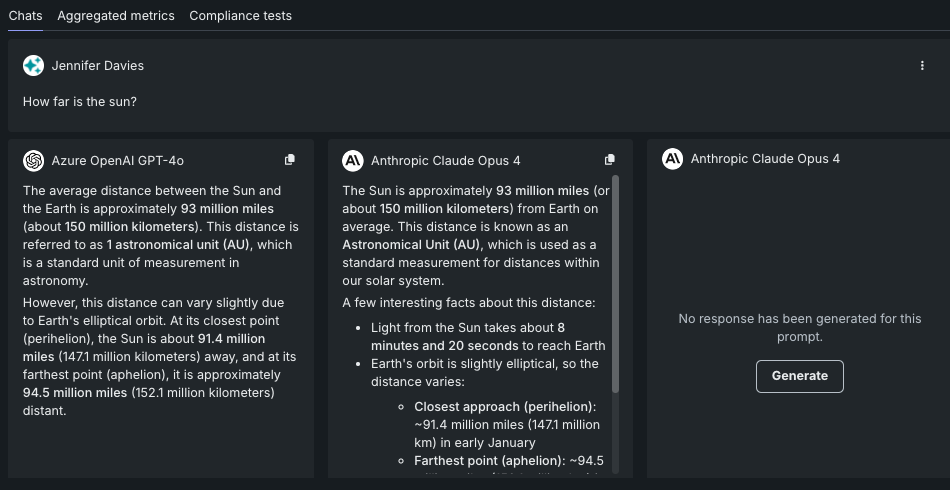The height and width of the screenshot is (490, 950).
Task: Switch to the Chats tab
Action: [x=25, y=16]
